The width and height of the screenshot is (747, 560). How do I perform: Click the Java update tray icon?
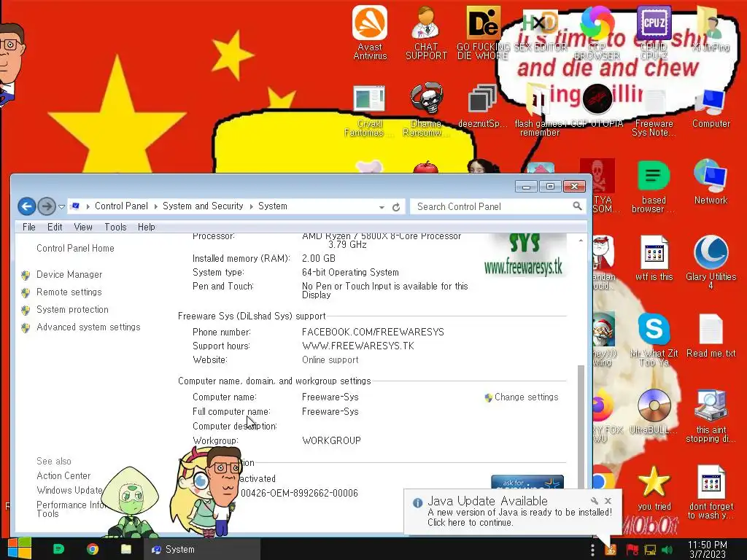pos(611,550)
